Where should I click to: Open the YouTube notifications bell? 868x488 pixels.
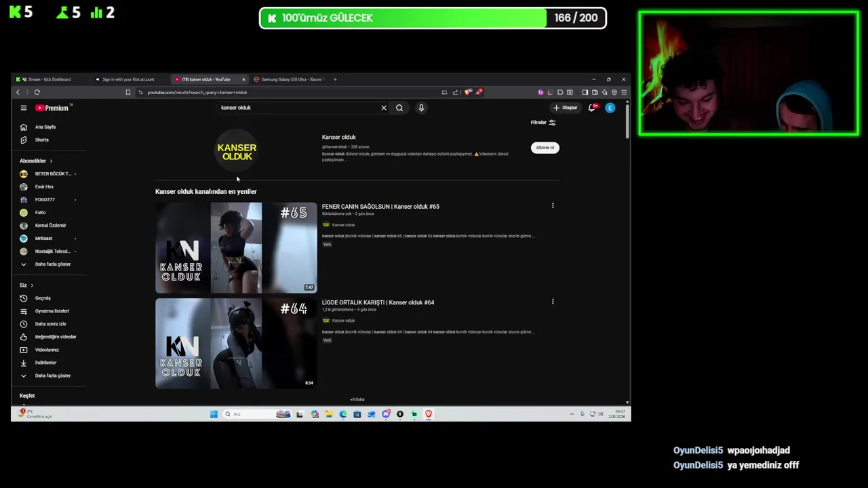tap(592, 108)
